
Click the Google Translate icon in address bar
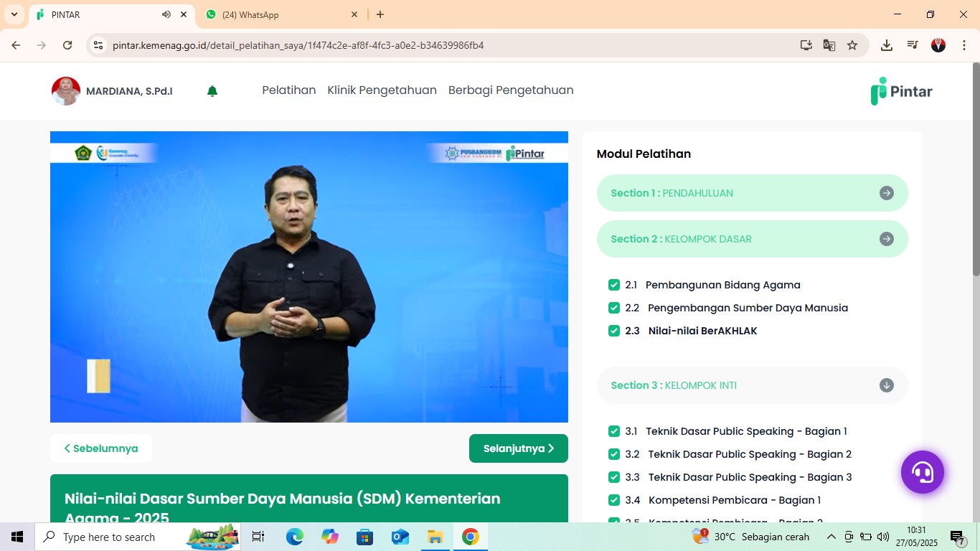pos(829,44)
